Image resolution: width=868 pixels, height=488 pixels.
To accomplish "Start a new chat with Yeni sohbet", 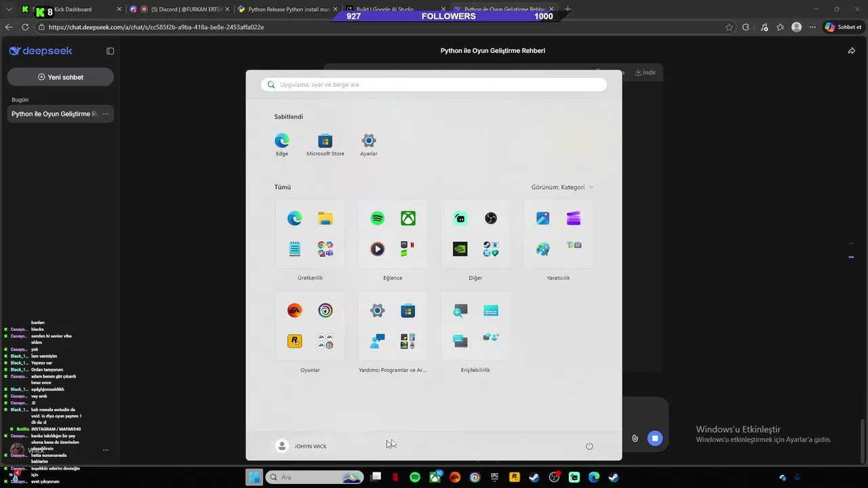I will [60, 77].
